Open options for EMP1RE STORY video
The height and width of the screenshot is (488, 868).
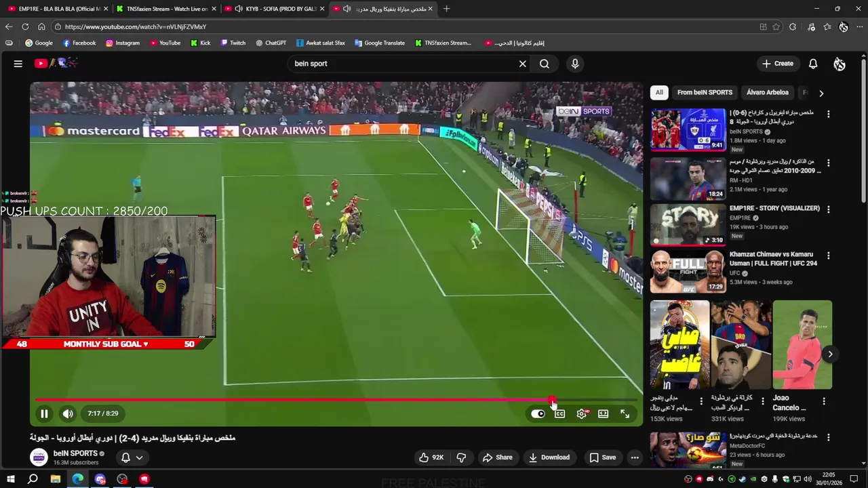828,209
